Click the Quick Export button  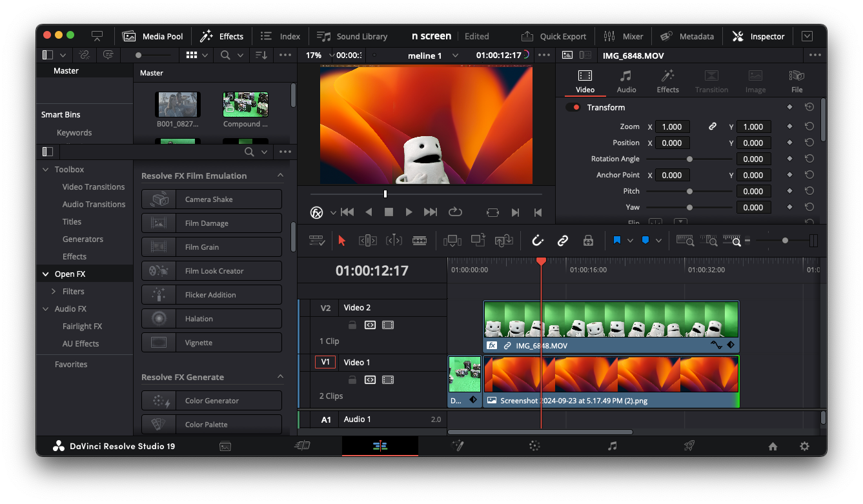click(x=554, y=36)
